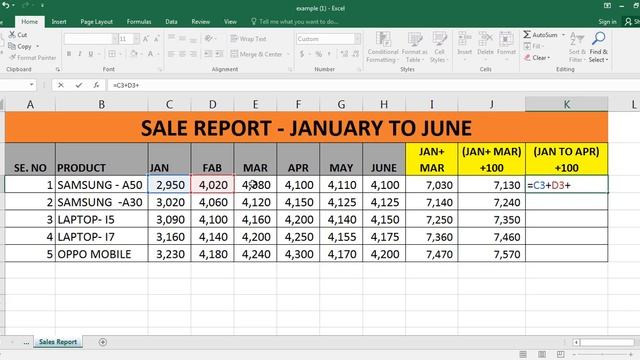Switch to Page Break Preview in status bar
This screenshot has width=640, height=360.
560,354
